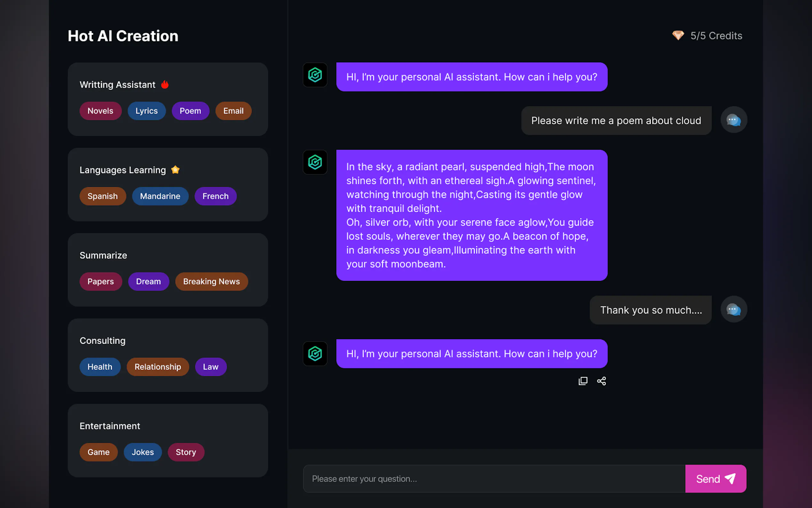Screen dimensions: 812x508
Task: Click the star icon beside Languages Learning
Action: coord(176,170)
